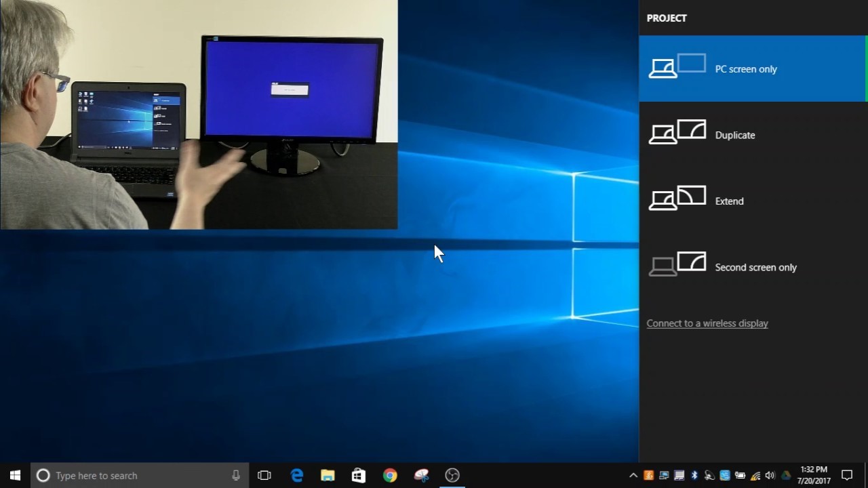The height and width of the screenshot is (488, 868).
Task: Open Wi-Fi network tray icon
Action: [x=755, y=475]
